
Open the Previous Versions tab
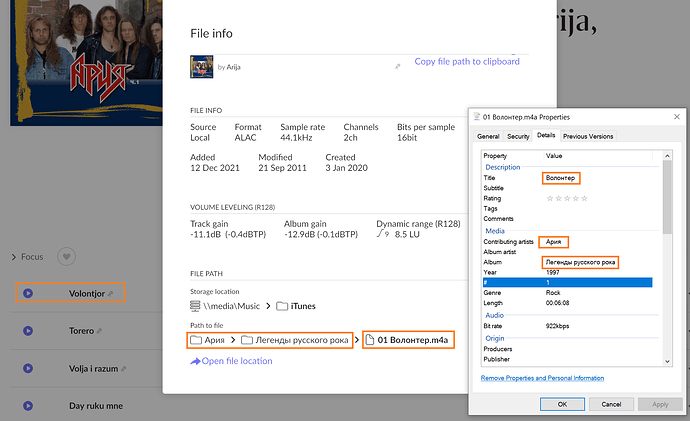(588, 136)
